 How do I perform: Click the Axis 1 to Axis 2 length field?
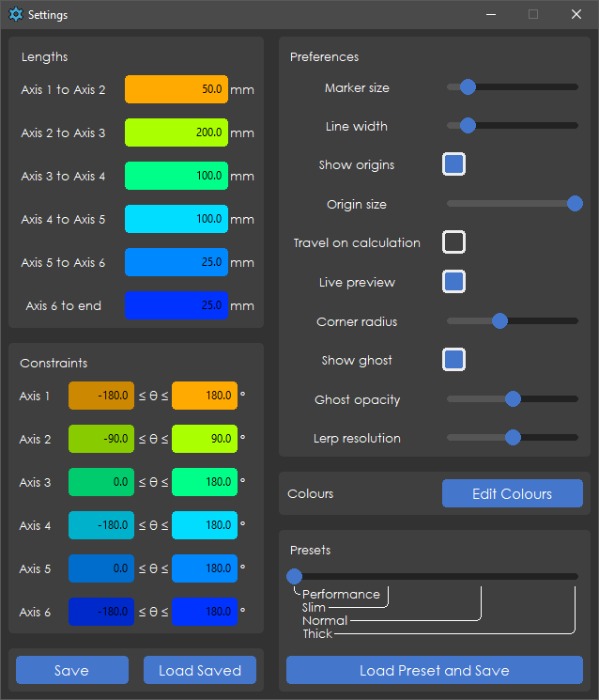pos(177,89)
